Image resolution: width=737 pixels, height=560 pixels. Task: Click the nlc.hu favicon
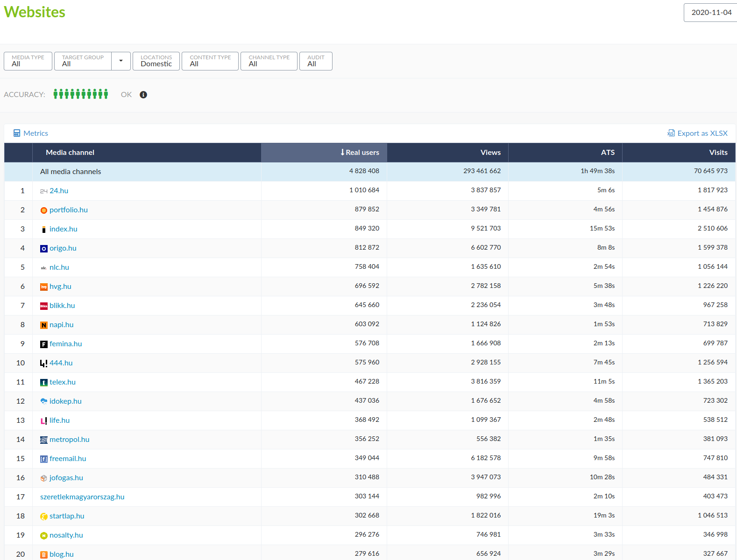43,268
